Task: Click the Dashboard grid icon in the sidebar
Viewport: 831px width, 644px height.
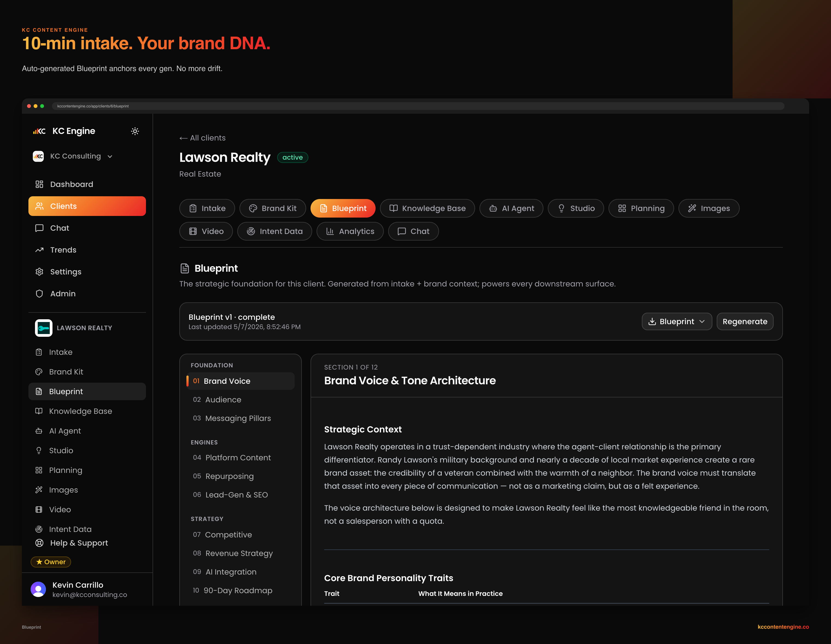Action: coord(39,185)
